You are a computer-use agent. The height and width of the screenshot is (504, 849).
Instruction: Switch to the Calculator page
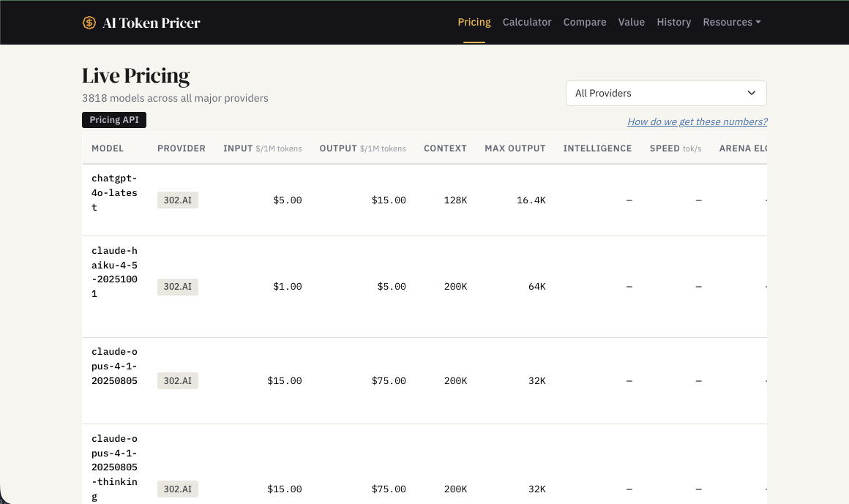[x=527, y=22]
